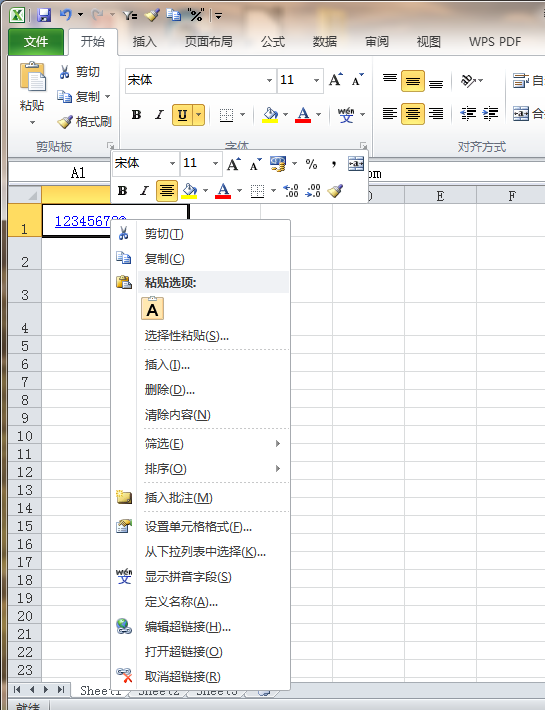545x710 pixels.
Task: Switch to the 公式 Formulas tab
Action: [x=273, y=42]
